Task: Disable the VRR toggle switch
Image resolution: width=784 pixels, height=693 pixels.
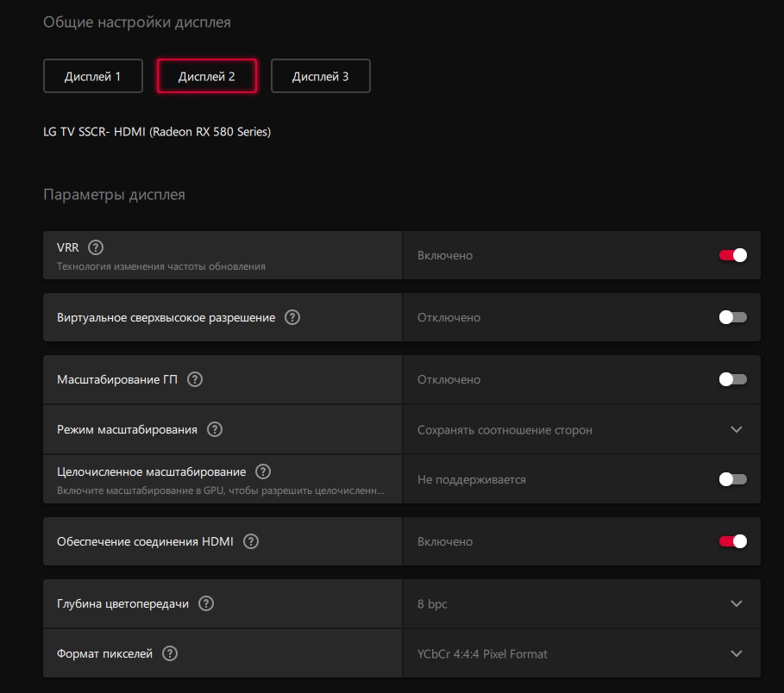Action: (x=732, y=255)
